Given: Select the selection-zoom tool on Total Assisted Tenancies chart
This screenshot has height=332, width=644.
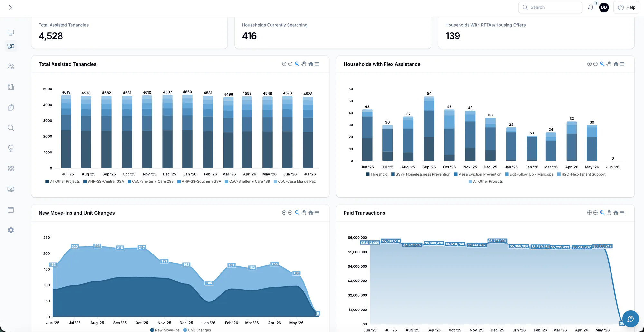Looking at the screenshot, I should [297, 64].
